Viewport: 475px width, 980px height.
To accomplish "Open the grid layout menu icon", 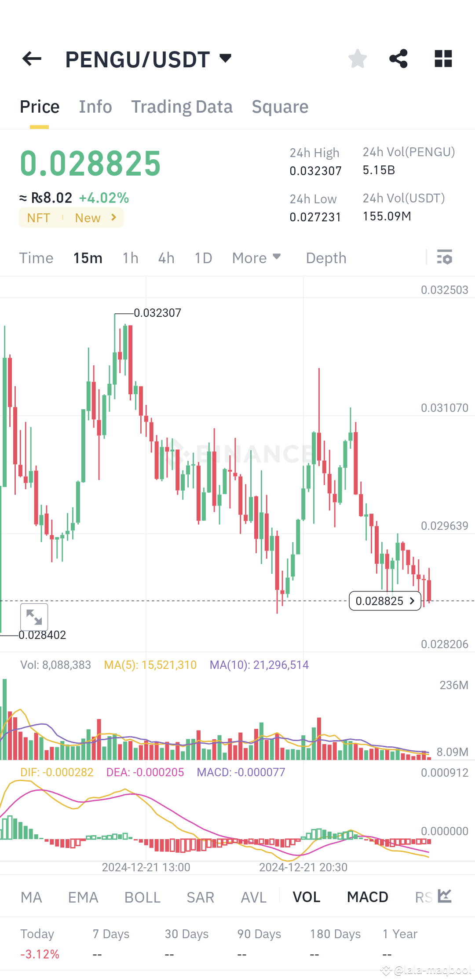I will pyautogui.click(x=443, y=59).
